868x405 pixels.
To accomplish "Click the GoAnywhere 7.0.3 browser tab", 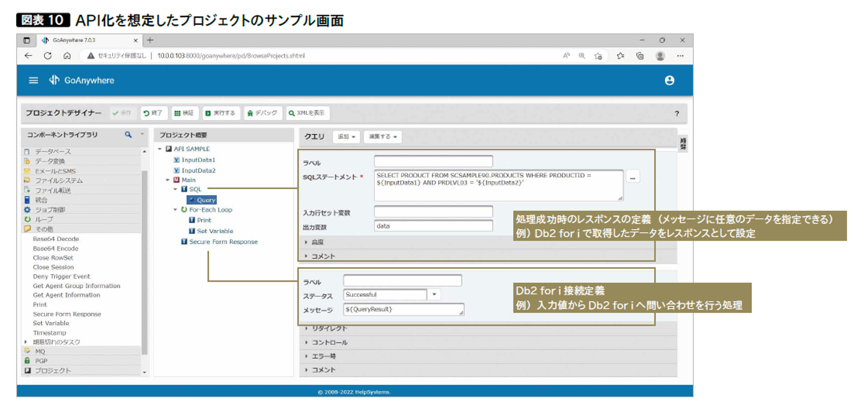I will [89, 40].
